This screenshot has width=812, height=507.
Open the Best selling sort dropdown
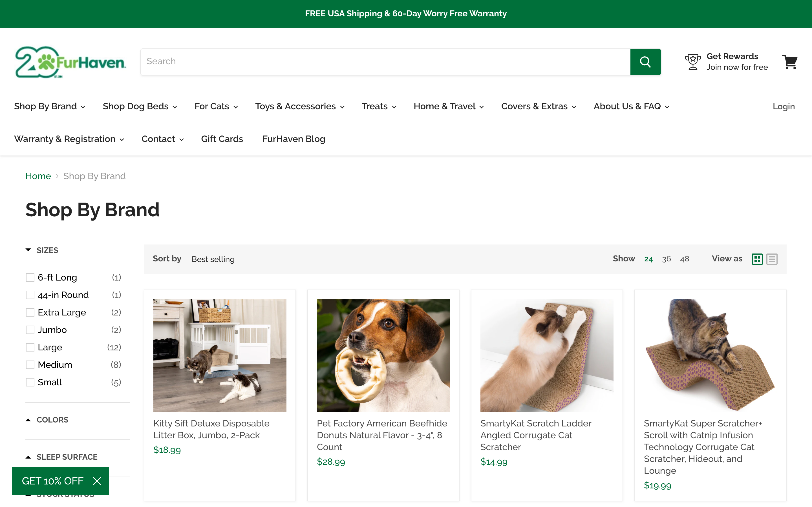coord(213,259)
